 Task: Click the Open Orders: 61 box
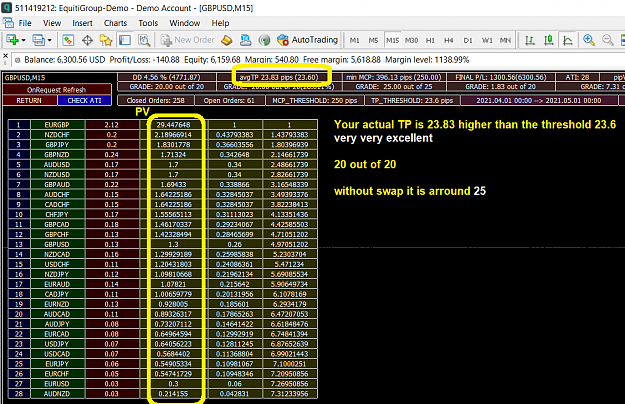click(229, 100)
